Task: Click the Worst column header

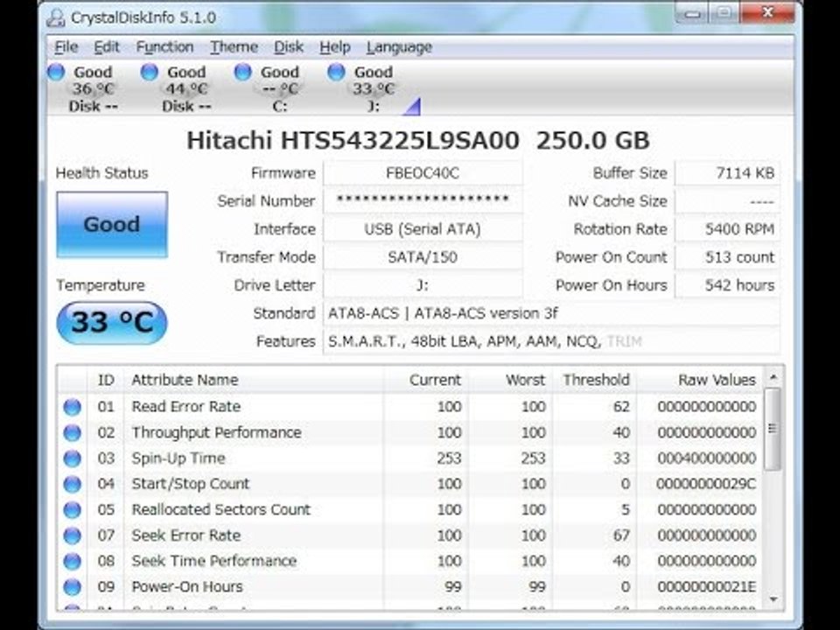Action: (x=510, y=380)
